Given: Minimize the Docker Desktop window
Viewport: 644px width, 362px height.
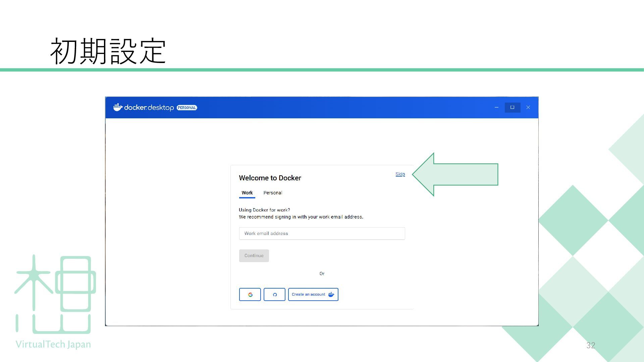Looking at the screenshot, I should (496, 108).
